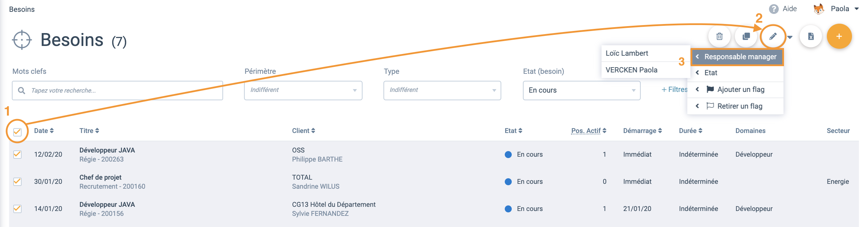The height and width of the screenshot is (227, 868).
Task: Click the pencil edit icon
Action: [773, 36]
